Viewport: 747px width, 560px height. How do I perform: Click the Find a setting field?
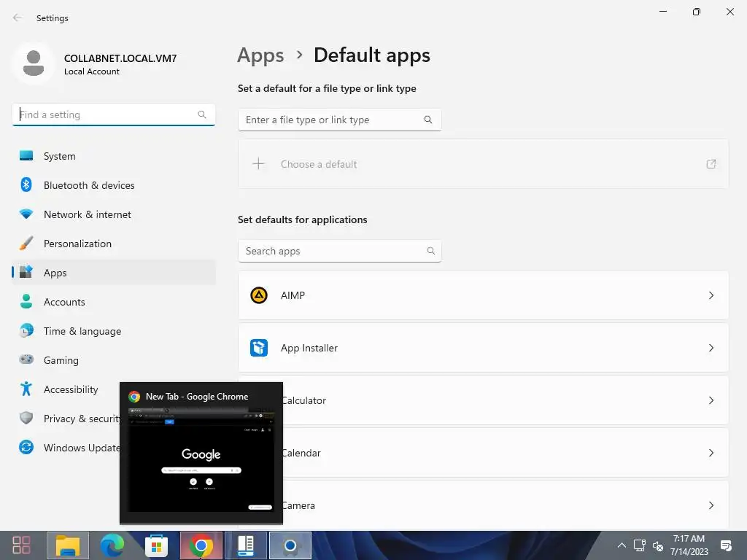(113, 114)
